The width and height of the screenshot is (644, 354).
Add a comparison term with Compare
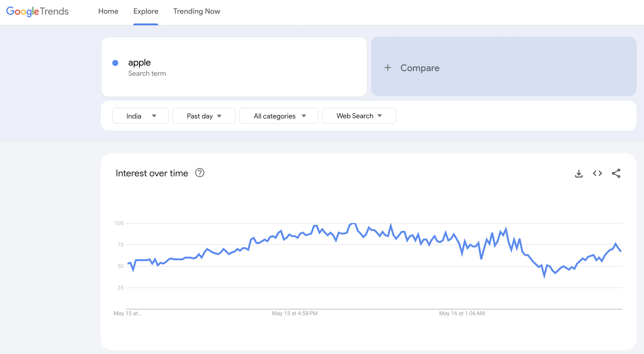tap(504, 67)
